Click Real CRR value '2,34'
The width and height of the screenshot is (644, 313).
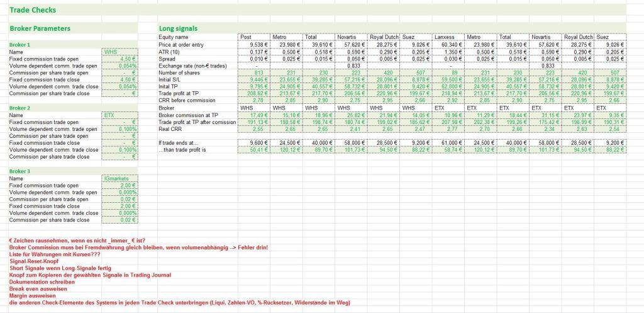(x=546, y=129)
